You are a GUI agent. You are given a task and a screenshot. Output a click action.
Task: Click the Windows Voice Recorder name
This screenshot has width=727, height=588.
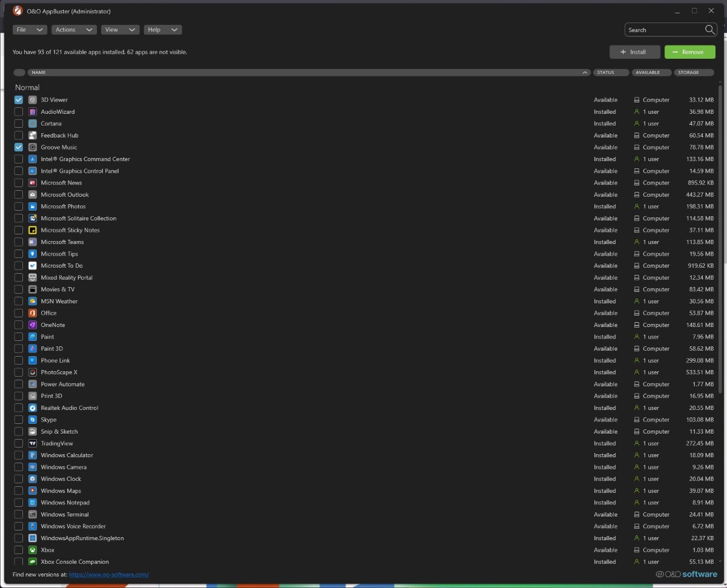73,526
